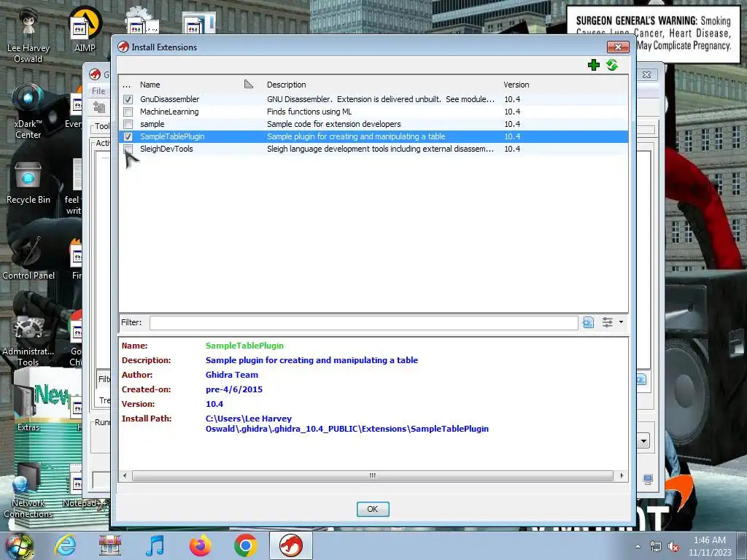Viewport: 747px width, 560px height.
Task: Close the Ghidra project window behind
Action: pos(646,75)
